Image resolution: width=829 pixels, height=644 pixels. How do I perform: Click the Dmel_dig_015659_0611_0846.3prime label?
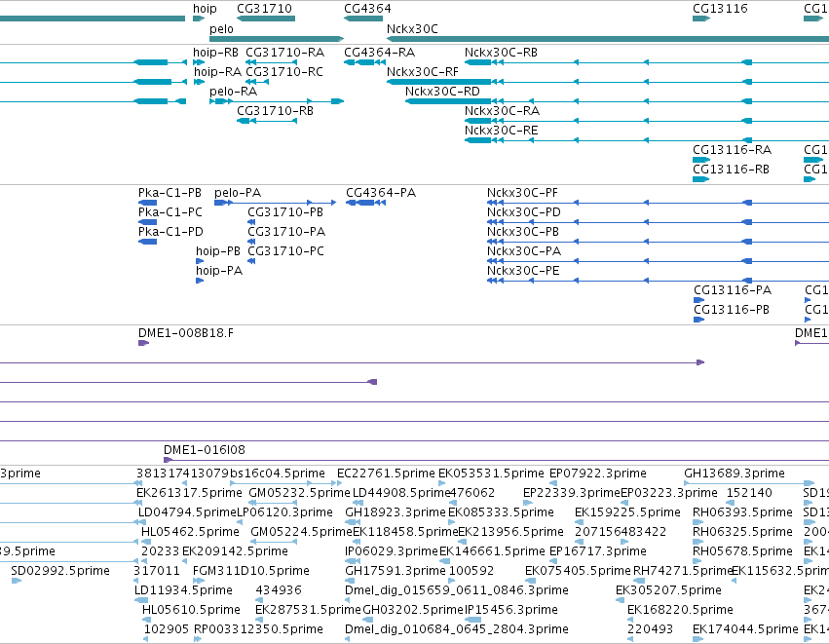point(457,591)
